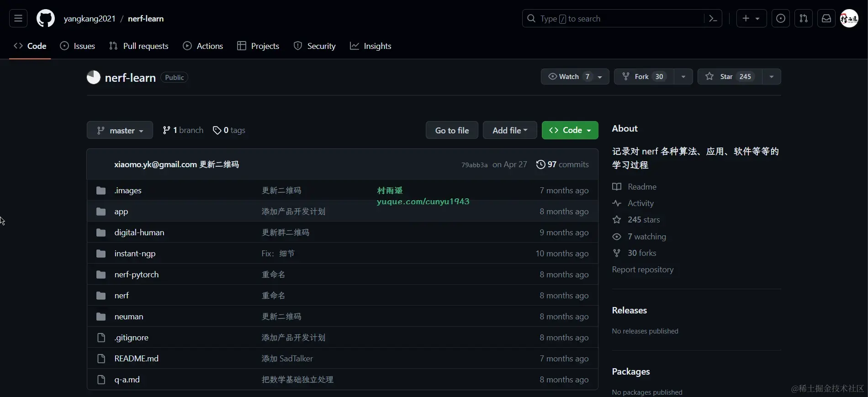Open the green Code clone dropdown
The image size is (868, 397).
click(570, 130)
